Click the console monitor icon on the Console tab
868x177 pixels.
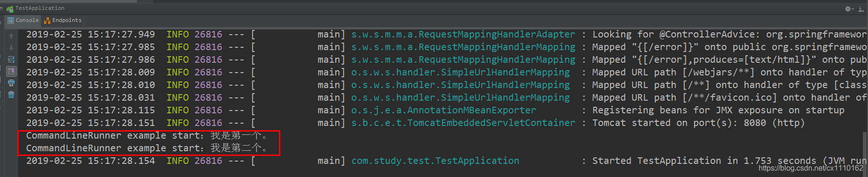pos(11,21)
